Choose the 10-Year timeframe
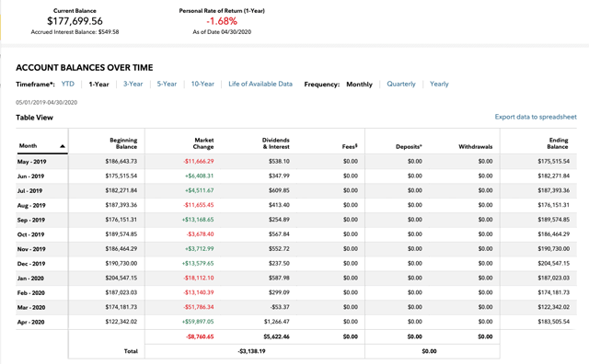Image resolution: width=589 pixels, height=364 pixels. (202, 84)
